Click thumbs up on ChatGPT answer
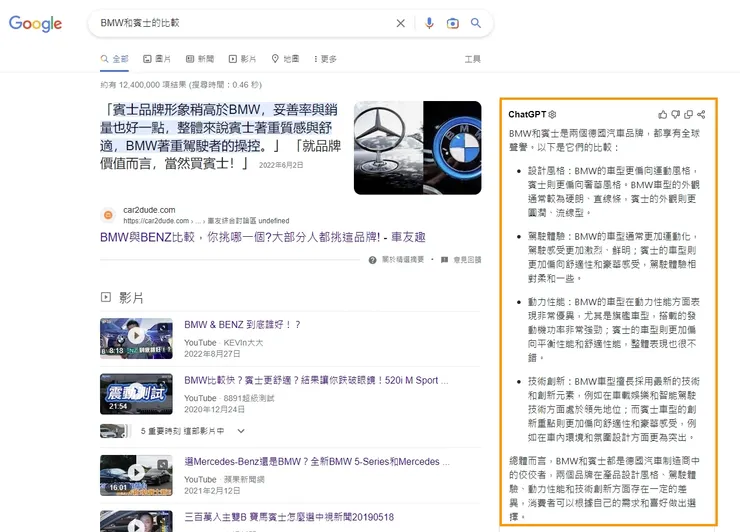Screen dimensions: 740x532 pyautogui.click(x=663, y=114)
